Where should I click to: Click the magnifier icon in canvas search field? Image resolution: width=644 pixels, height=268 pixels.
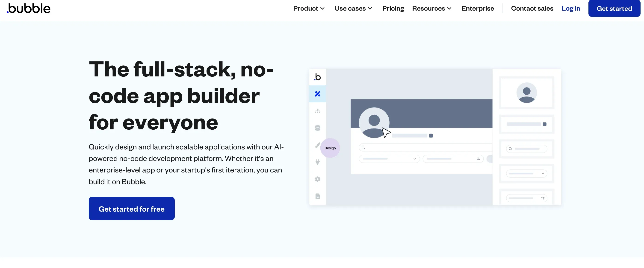coord(363,147)
